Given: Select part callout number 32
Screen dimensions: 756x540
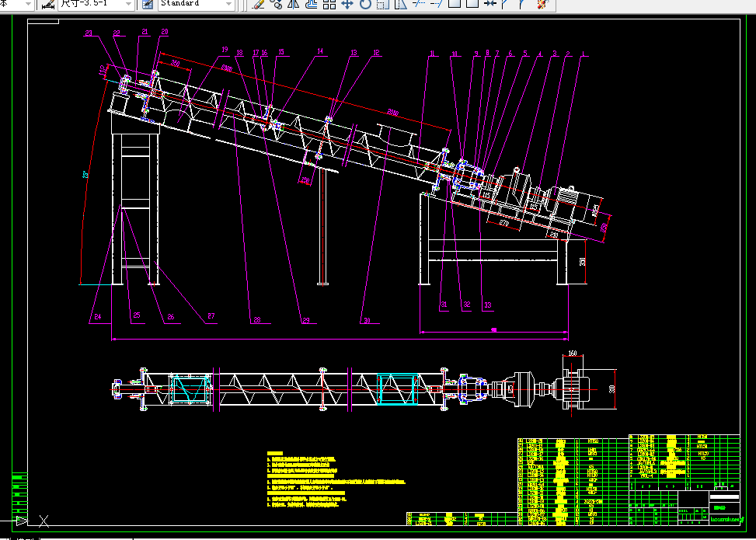Looking at the screenshot, I should (466, 305).
